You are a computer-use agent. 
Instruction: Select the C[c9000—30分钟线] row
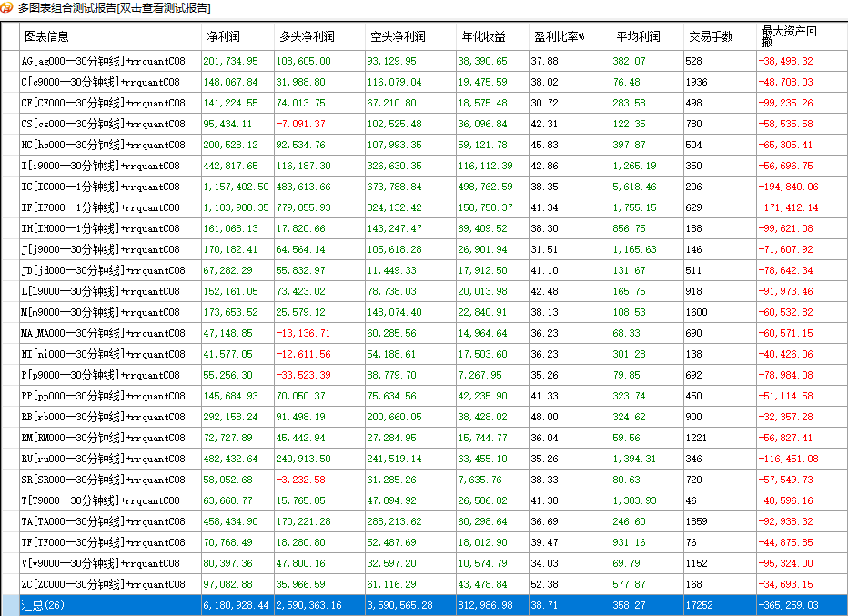point(424,82)
